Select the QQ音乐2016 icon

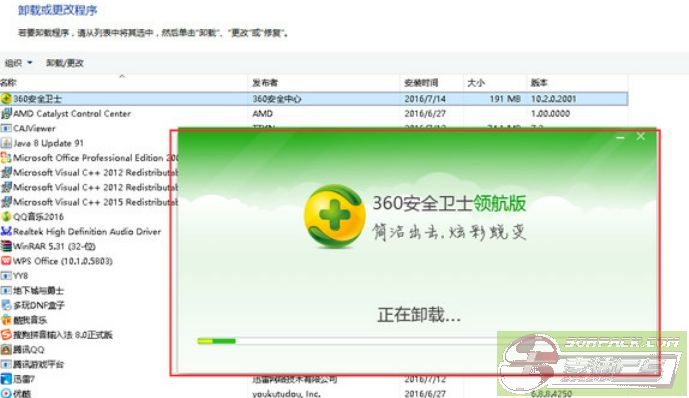pyautogui.click(x=6, y=217)
